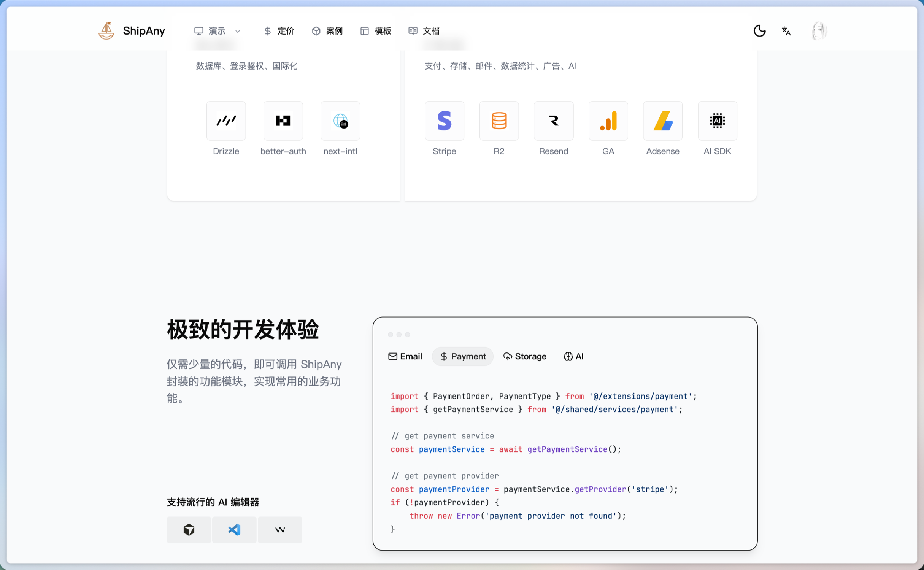Expand the 演示 demo dropdown menu

click(x=217, y=31)
